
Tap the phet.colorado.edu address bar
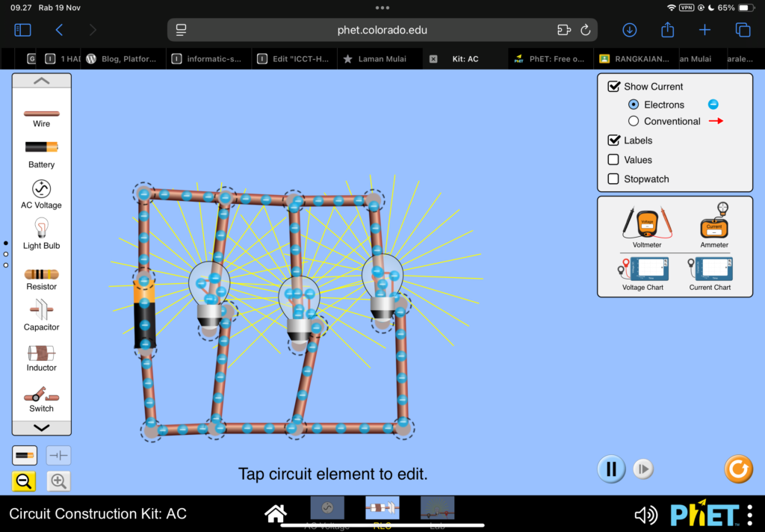382,30
